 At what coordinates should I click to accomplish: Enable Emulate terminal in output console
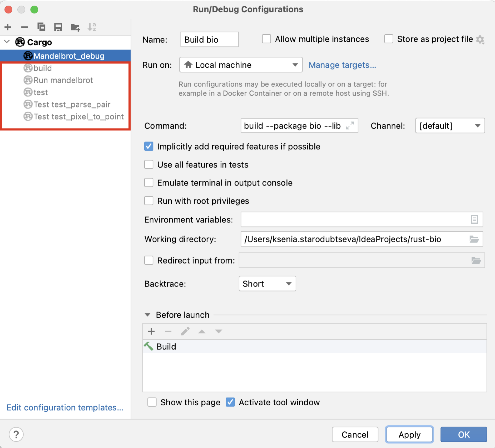(x=148, y=183)
